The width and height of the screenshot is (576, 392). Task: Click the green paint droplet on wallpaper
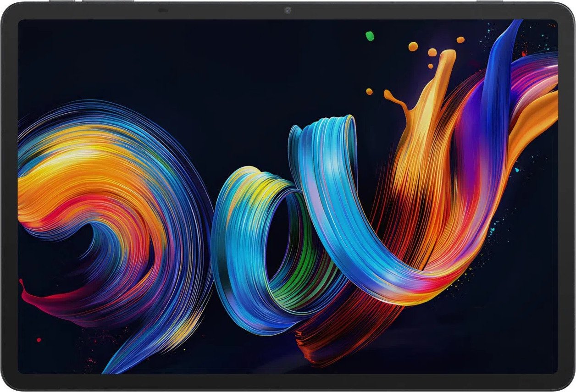pyautogui.click(x=370, y=36)
